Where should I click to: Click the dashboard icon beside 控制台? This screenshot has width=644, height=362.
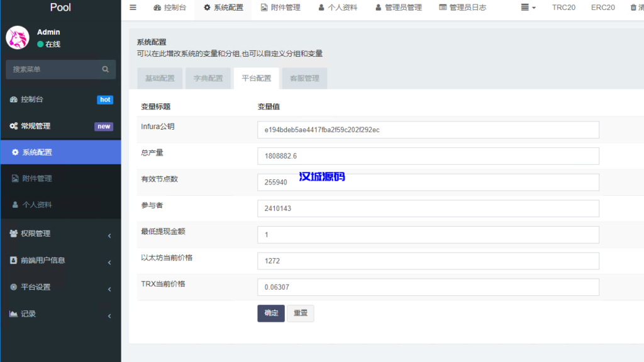[14, 99]
